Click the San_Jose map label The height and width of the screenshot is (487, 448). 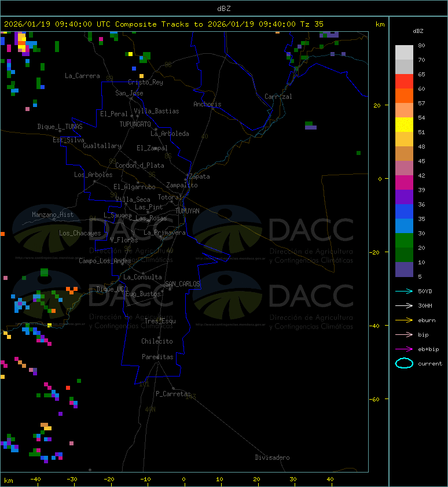(129, 93)
